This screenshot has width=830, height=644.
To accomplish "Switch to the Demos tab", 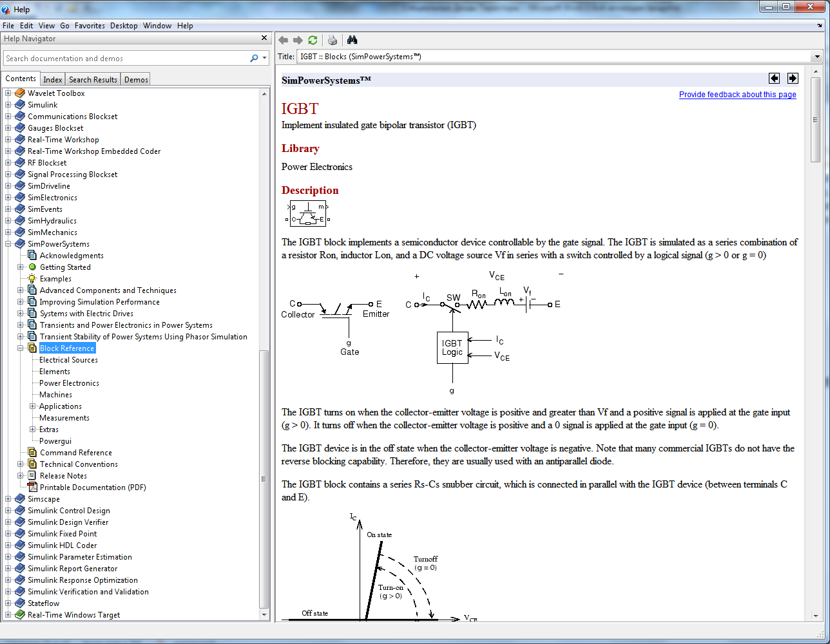I will [136, 80].
